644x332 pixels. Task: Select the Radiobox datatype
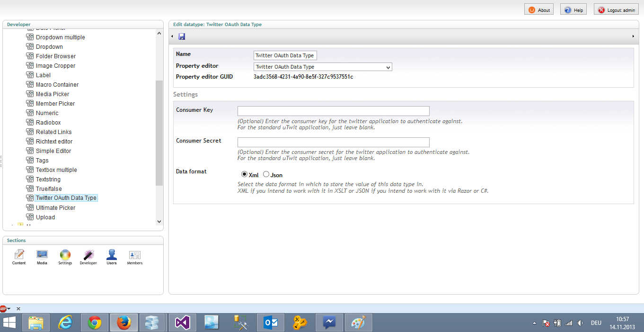48,122
